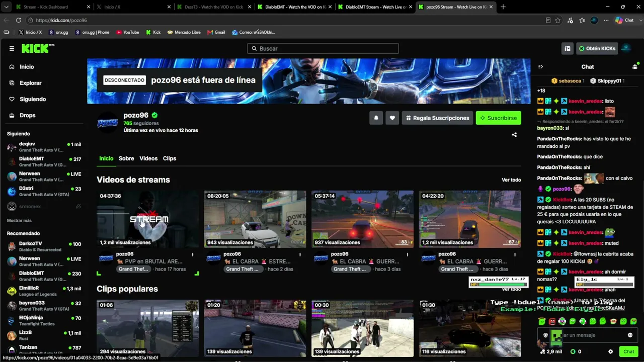The width and height of the screenshot is (644, 362).
Task: Open D3stri channel in following list
Action: (x=44, y=192)
